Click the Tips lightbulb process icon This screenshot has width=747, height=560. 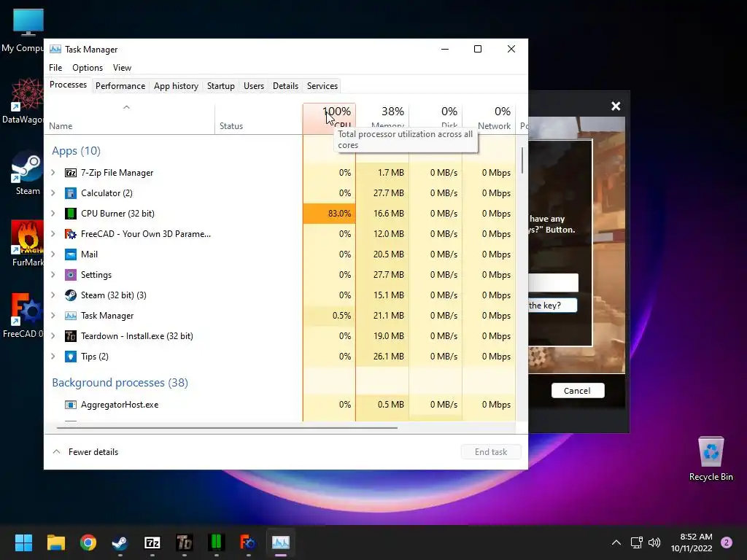pos(71,357)
